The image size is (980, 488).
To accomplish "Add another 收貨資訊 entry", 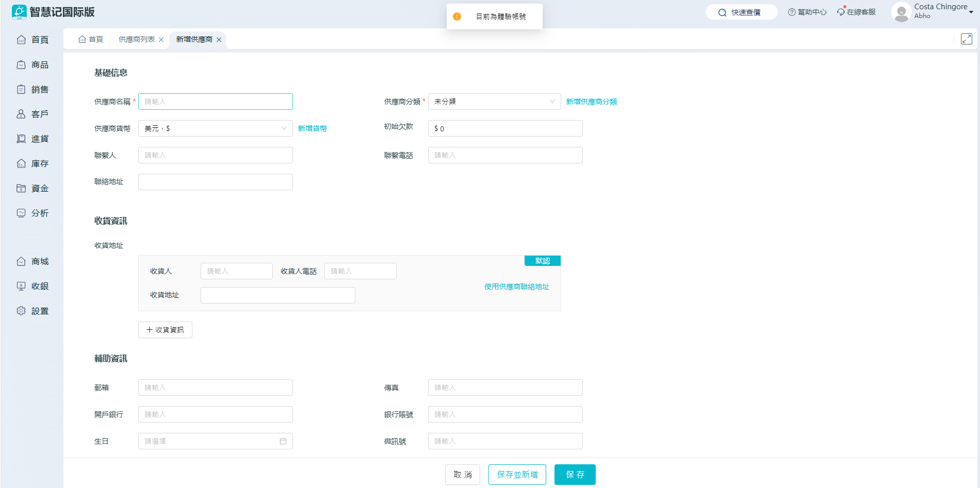I will pos(165,330).
